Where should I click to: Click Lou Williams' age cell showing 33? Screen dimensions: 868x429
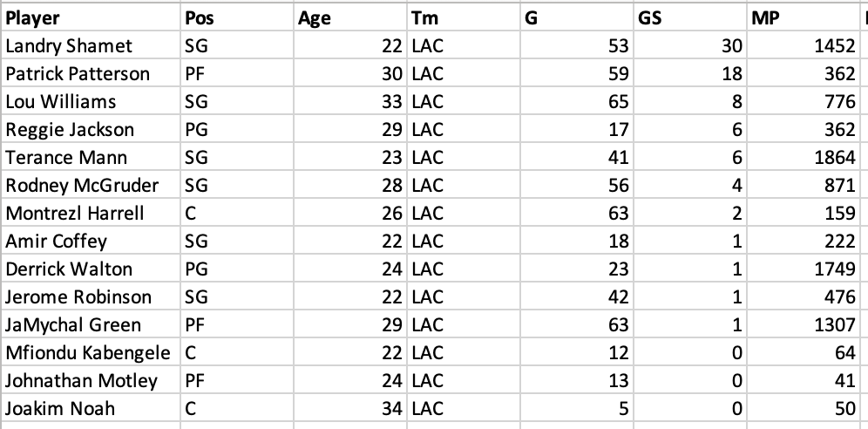[x=349, y=101]
